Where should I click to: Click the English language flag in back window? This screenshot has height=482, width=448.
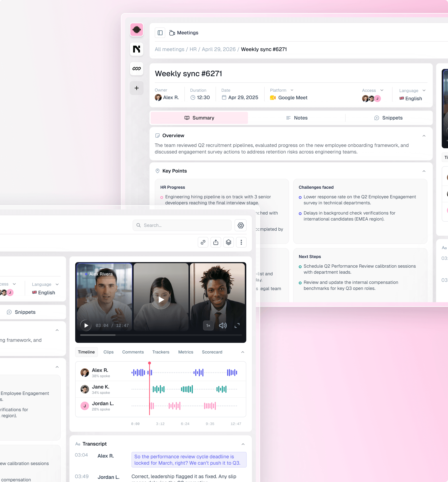point(401,98)
